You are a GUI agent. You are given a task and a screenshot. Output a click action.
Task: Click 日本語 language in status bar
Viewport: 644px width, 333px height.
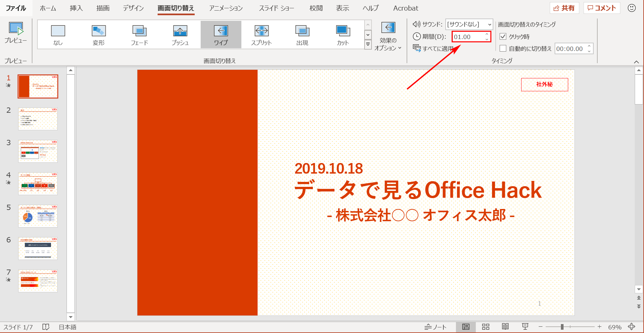[68, 327]
